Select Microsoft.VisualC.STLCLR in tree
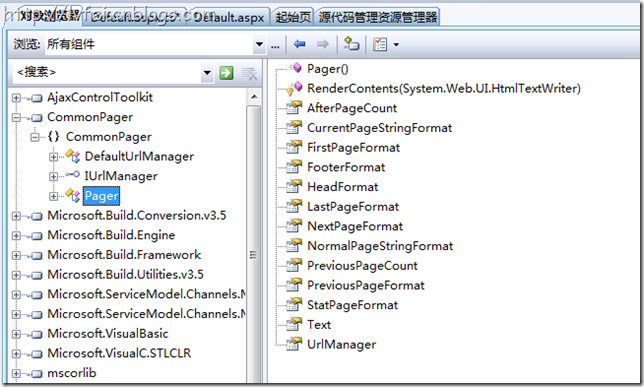Viewport: 644px width, 387px height. tap(119, 353)
